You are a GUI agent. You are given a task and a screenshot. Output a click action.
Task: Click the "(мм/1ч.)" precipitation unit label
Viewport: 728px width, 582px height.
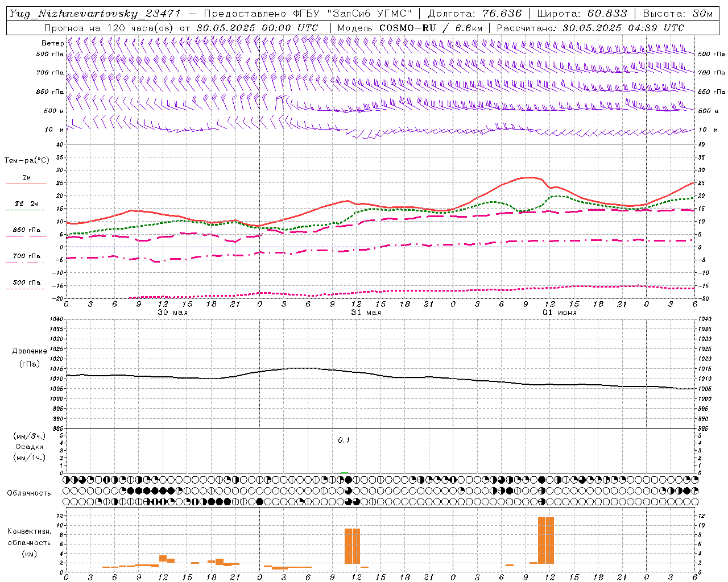[x=30, y=458]
